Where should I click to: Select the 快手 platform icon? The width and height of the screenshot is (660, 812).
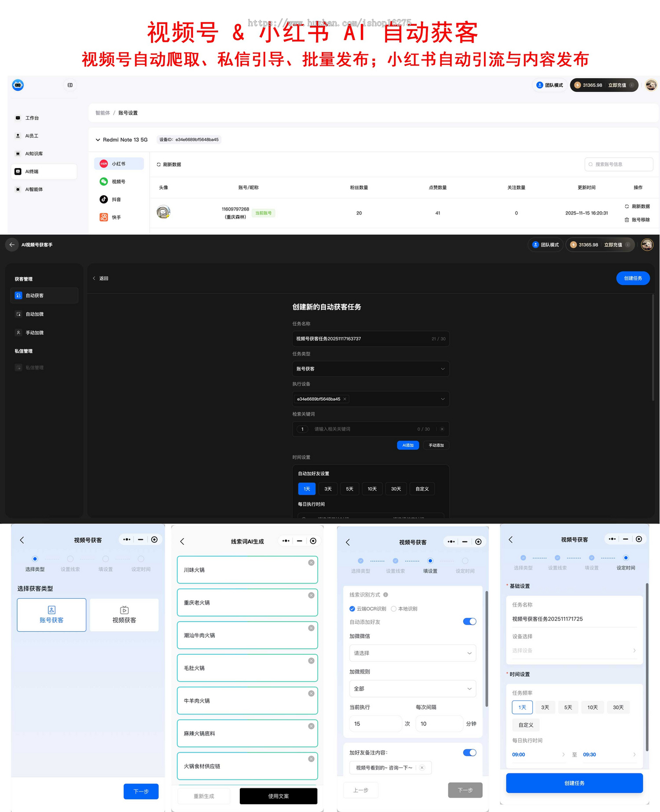point(103,217)
